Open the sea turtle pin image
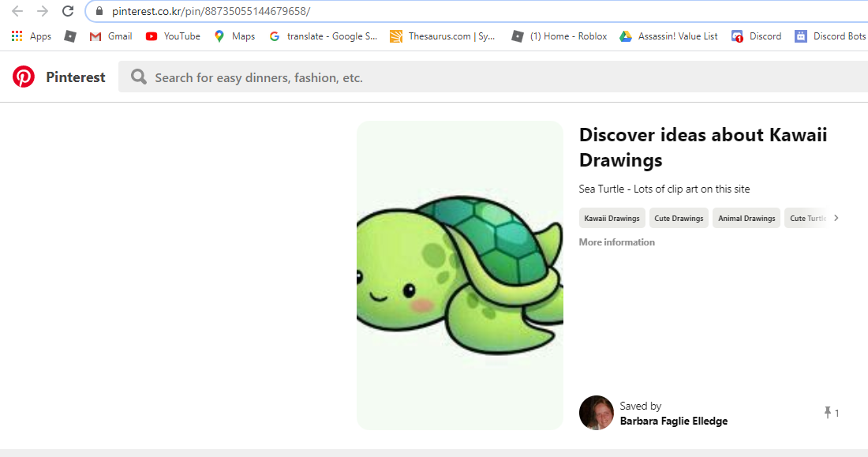 (460, 275)
